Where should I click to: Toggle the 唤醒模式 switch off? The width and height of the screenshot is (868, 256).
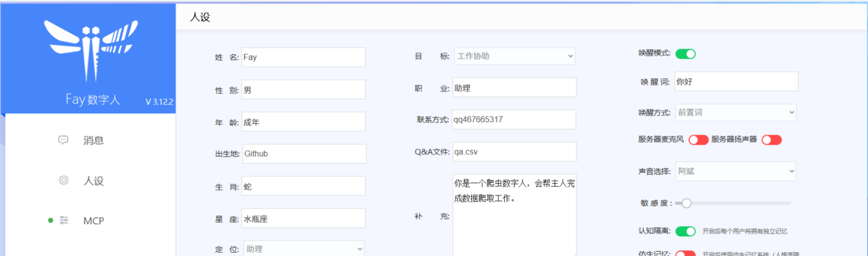pyautogui.click(x=685, y=54)
